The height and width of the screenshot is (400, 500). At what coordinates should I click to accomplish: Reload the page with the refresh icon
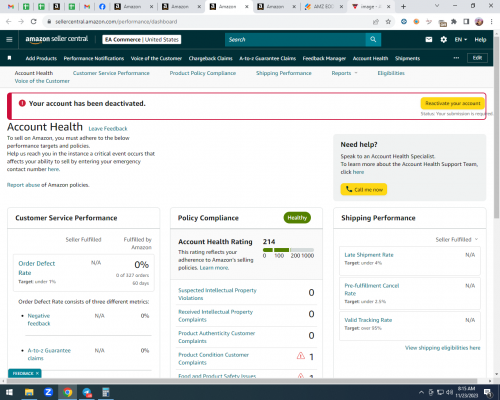[33, 21]
